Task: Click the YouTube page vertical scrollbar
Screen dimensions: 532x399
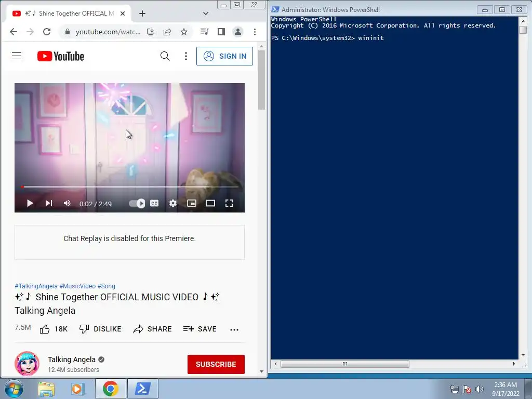Action: click(x=261, y=80)
